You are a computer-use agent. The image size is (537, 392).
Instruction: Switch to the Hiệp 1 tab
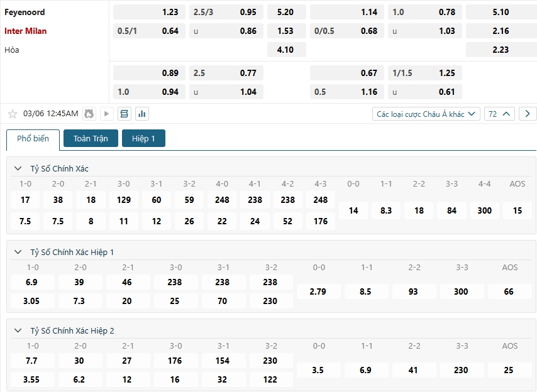pyautogui.click(x=143, y=138)
